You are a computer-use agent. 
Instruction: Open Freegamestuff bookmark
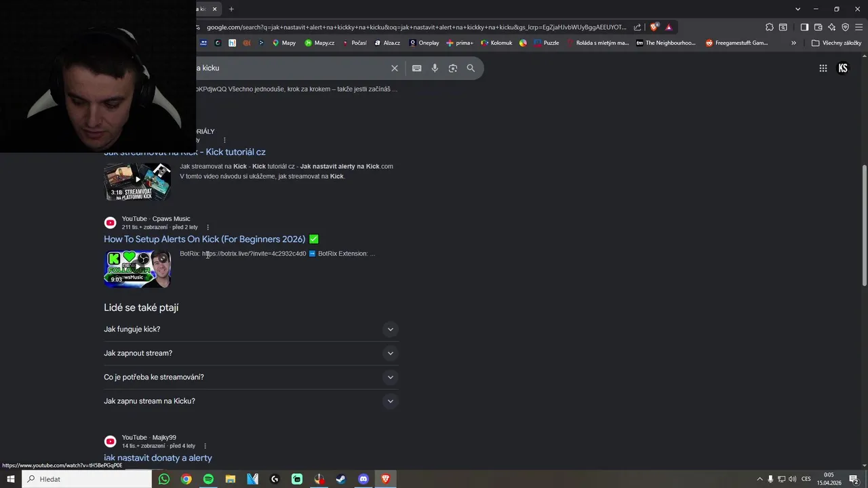737,43
